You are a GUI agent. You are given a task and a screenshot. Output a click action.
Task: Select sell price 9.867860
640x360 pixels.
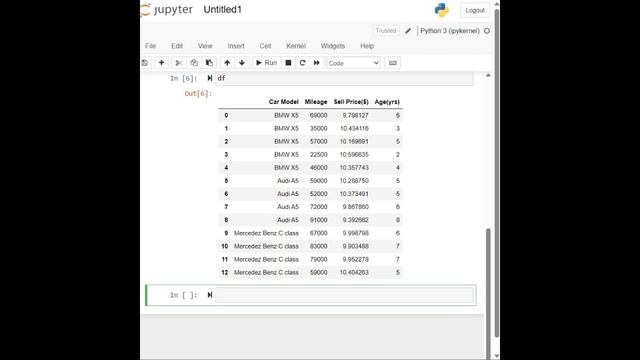click(x=356, y=207)
